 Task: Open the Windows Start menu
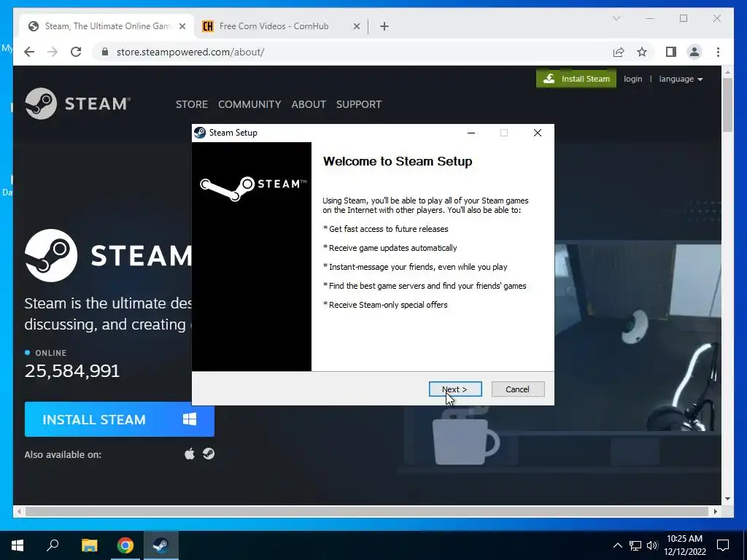point(18,545)
